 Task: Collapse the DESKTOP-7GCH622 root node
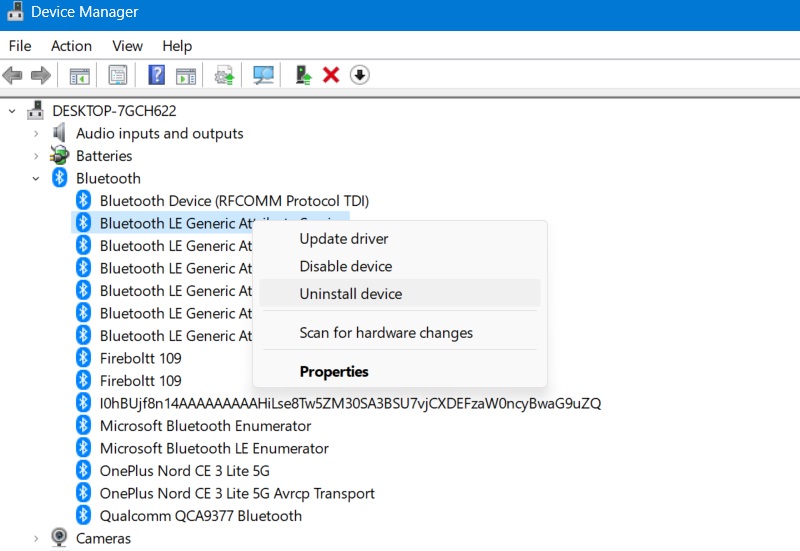pyautogui.click(x=12, y=111)
